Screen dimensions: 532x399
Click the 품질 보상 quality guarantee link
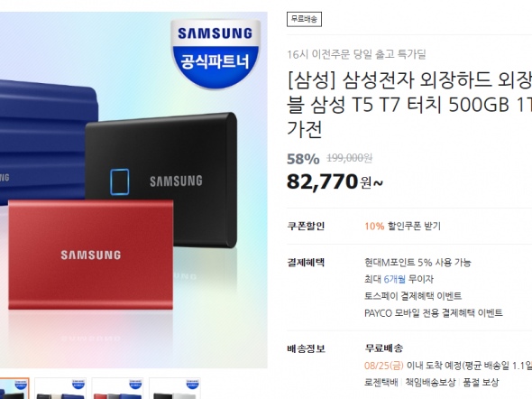(x=481, y=383)
